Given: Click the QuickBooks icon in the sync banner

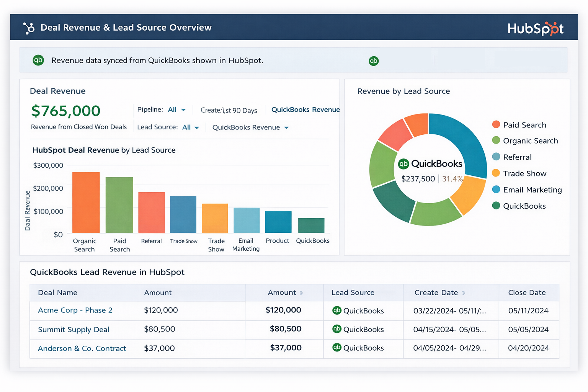Looking at the screenshot, I should (38, 60).
